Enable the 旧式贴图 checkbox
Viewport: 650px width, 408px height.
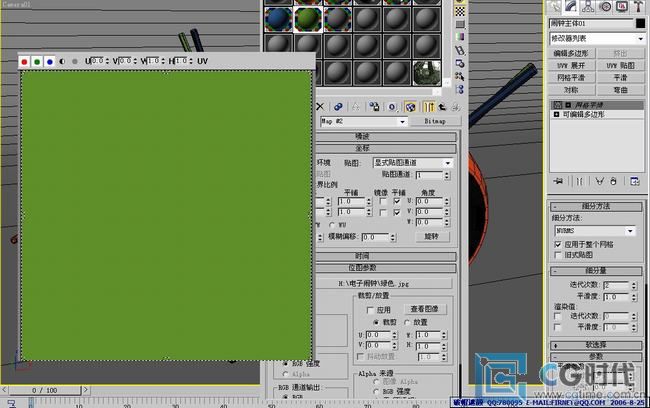tap(558, 255)
